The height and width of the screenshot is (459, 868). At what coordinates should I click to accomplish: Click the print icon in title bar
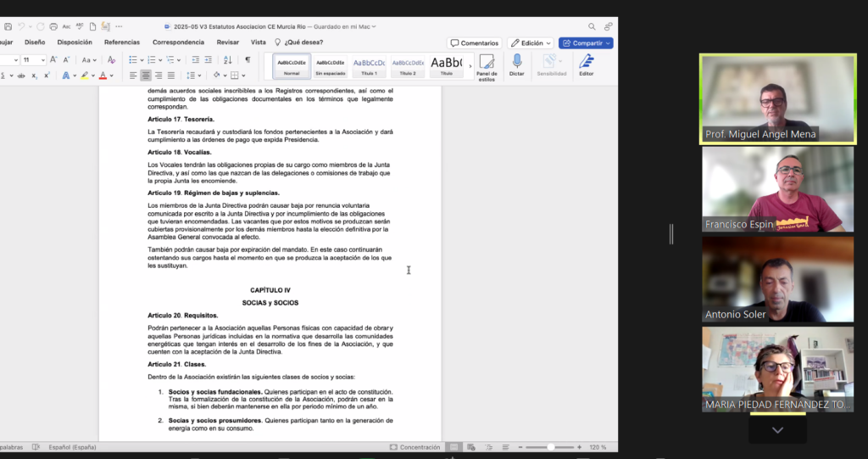[x=53, y=27]
